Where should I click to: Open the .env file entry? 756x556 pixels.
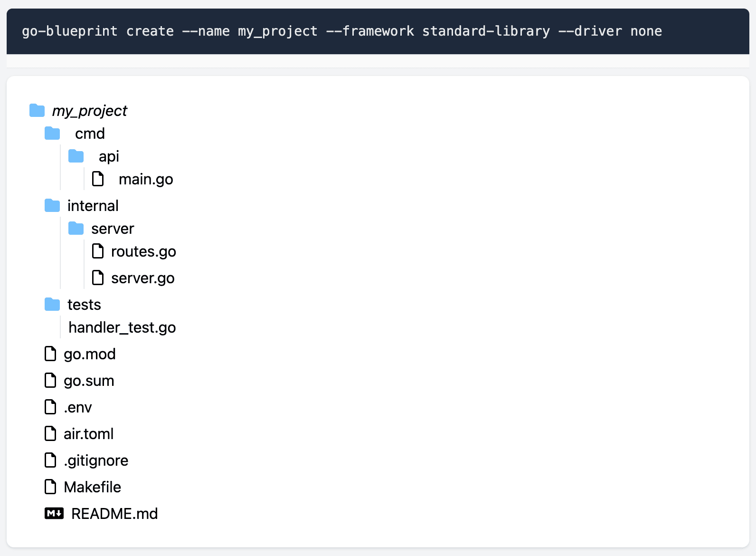pos(78,407)
